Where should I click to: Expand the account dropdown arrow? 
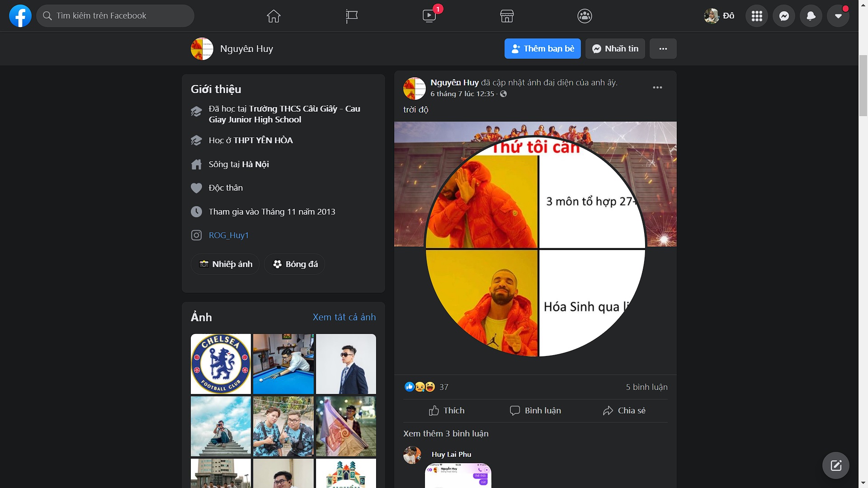click(838, 16)
